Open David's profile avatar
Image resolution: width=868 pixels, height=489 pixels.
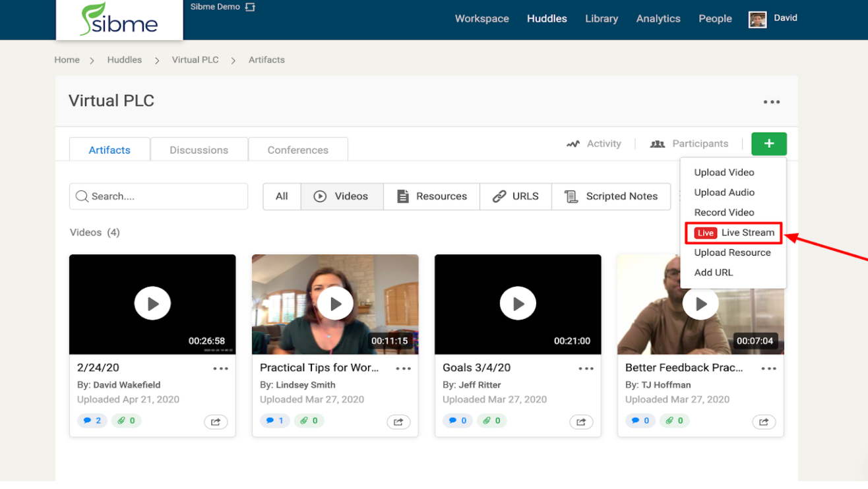click(757, 19)
